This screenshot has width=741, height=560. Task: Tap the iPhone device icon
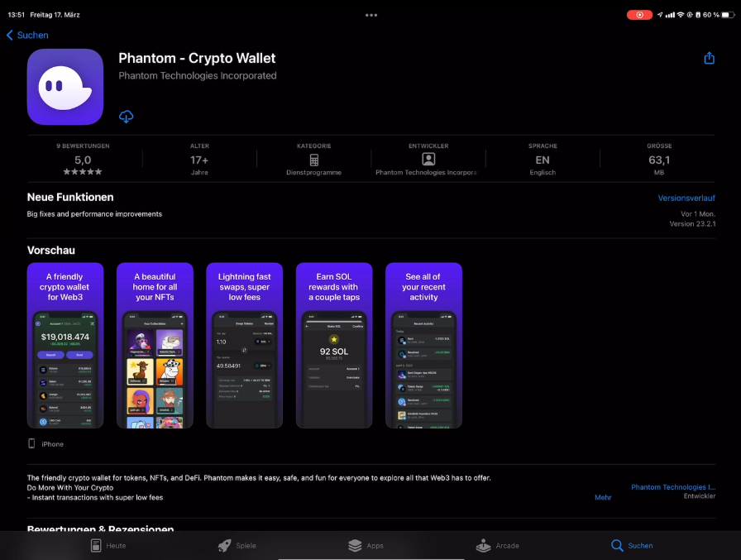point(31,443)
